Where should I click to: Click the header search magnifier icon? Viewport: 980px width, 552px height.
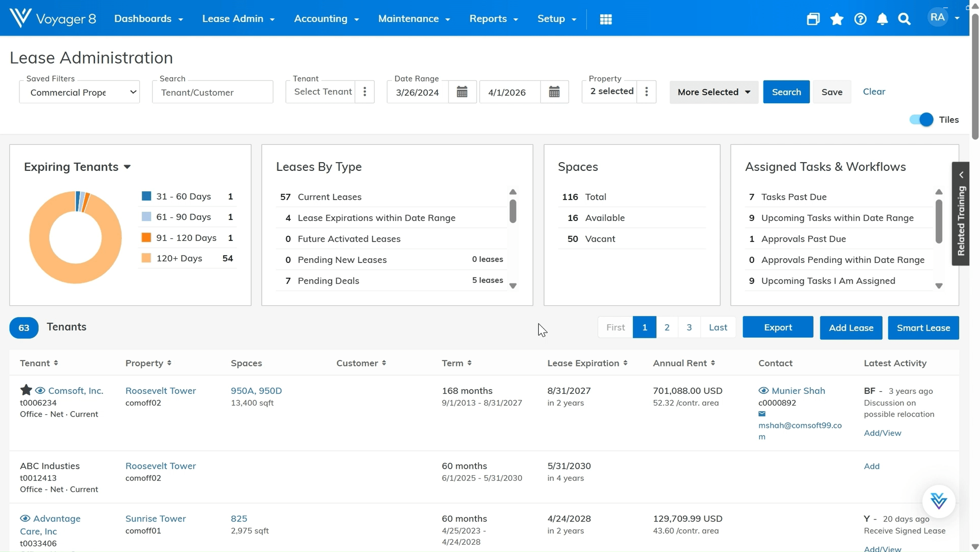coord(904,19)
